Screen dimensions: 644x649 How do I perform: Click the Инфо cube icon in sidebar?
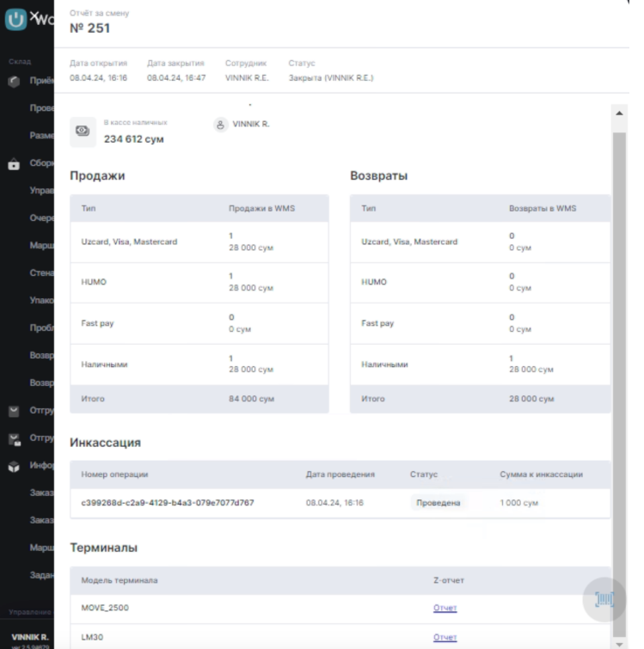coord(14,467)
